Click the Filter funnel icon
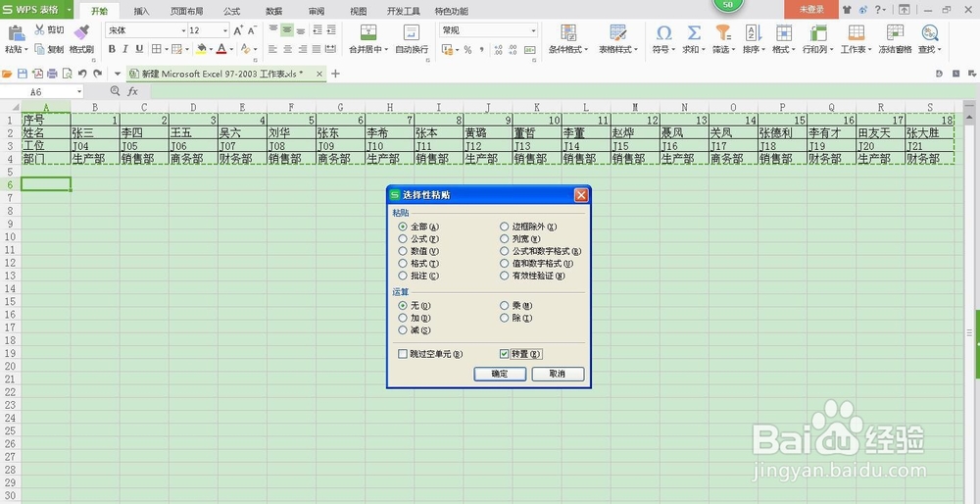 coord(723,32)
